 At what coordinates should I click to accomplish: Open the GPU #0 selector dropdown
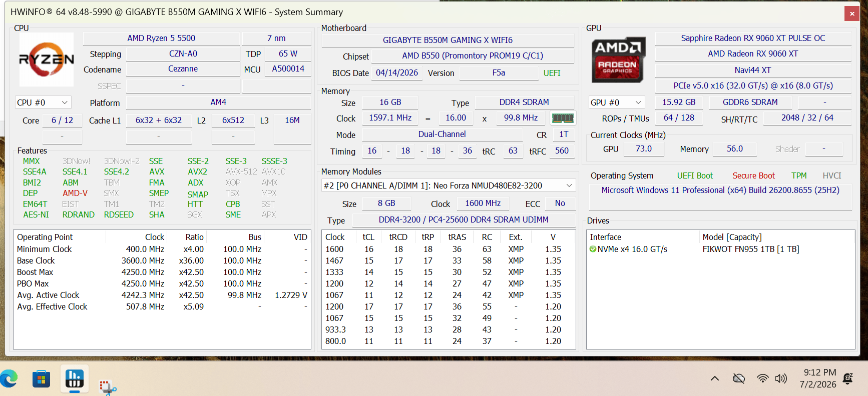click(616, 102)
